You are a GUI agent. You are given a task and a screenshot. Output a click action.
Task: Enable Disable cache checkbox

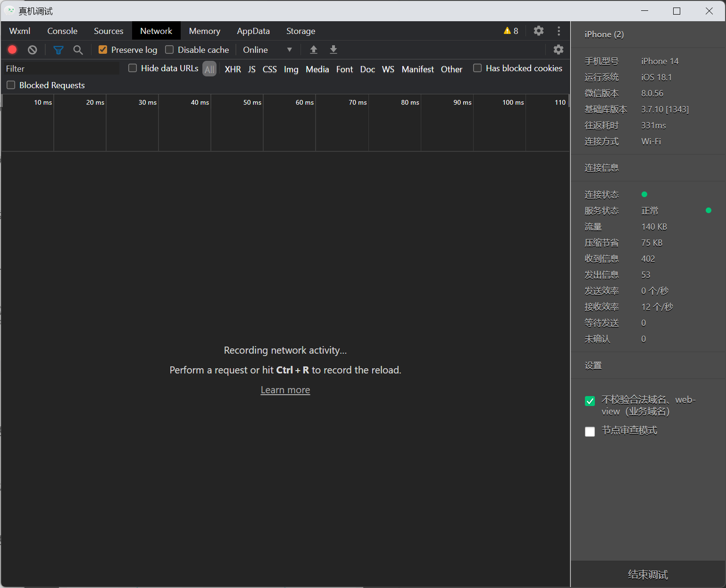pos(169,50)
